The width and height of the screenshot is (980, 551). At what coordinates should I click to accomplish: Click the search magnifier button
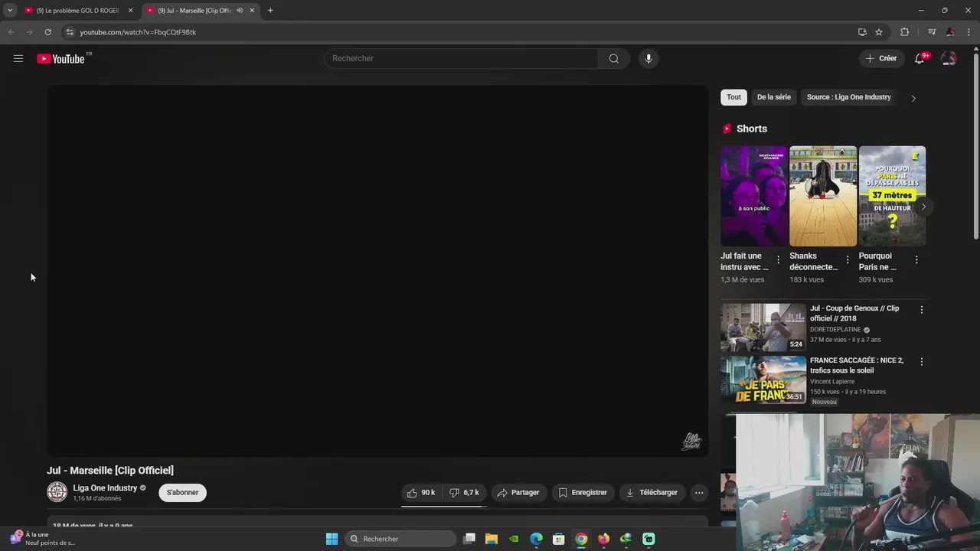613,58
